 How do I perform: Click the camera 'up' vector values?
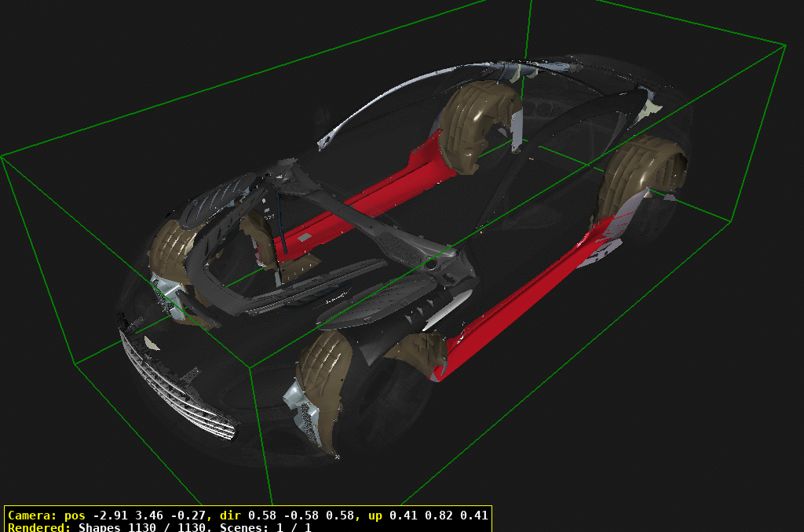tap(440, 516)
